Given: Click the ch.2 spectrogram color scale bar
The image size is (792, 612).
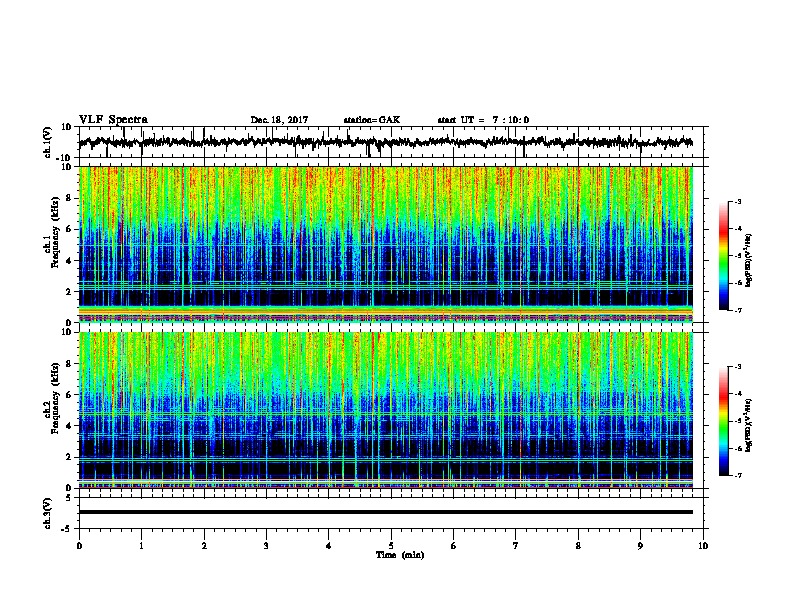Looking at the screenshot, I should point(724,421).
